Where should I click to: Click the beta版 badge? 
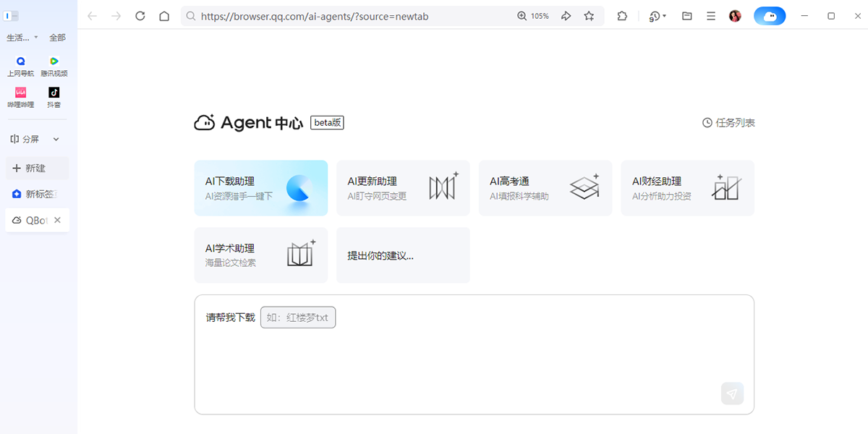[327, 123]
